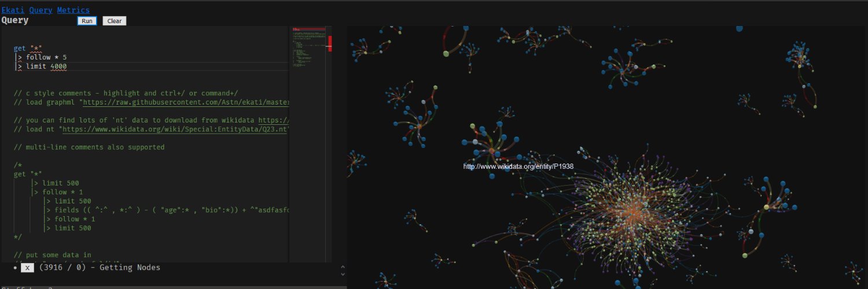The width and height of the screenshot is (868, 289).
Task: Click the status panel scroll-down arrow
Action: [342, 274]
